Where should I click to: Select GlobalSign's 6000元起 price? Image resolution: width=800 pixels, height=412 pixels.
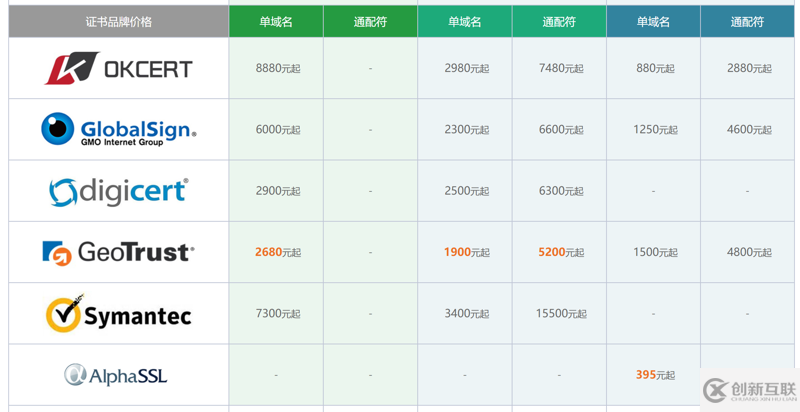[x=278, y=130]
